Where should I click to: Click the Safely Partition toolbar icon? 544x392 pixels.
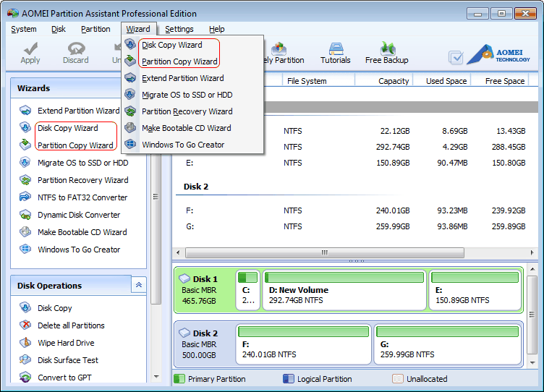[279, 48]
